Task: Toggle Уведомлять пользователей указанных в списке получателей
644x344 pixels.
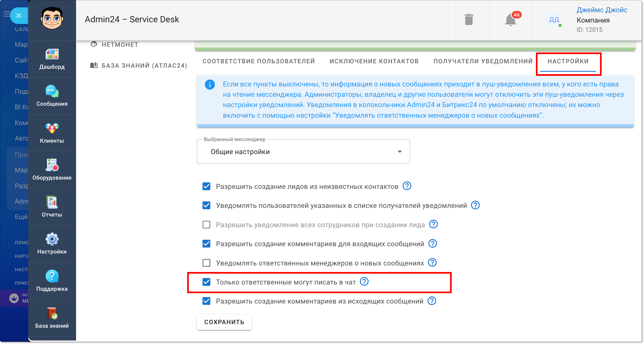Action: 206,205
